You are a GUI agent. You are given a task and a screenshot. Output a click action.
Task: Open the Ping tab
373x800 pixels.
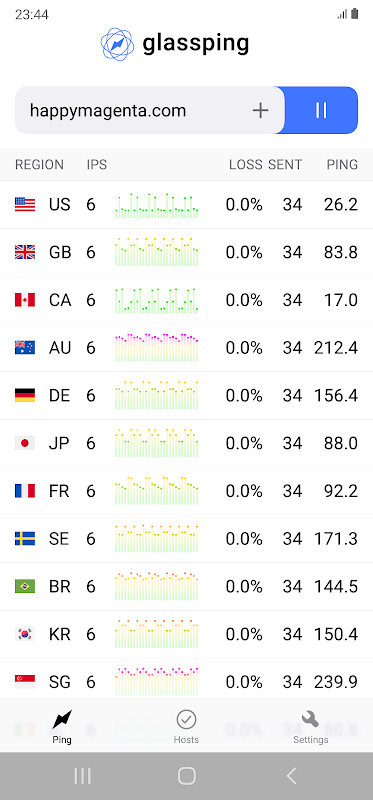pos(62,727)
